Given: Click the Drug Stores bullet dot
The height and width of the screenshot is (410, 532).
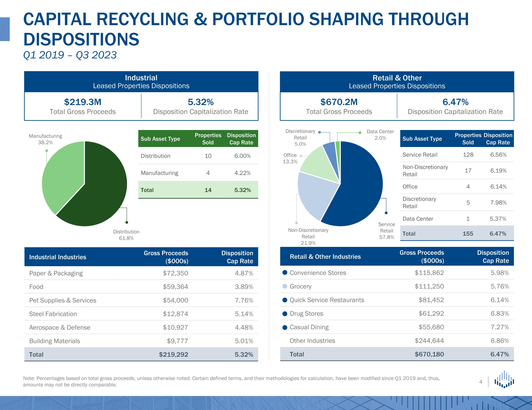Looking at the screenshot, I should pyautogui.click(x=285, y=313).
